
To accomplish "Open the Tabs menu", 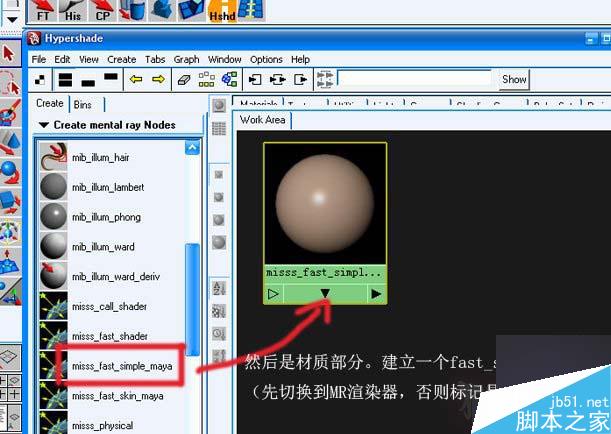I will [x=155, y=60].
